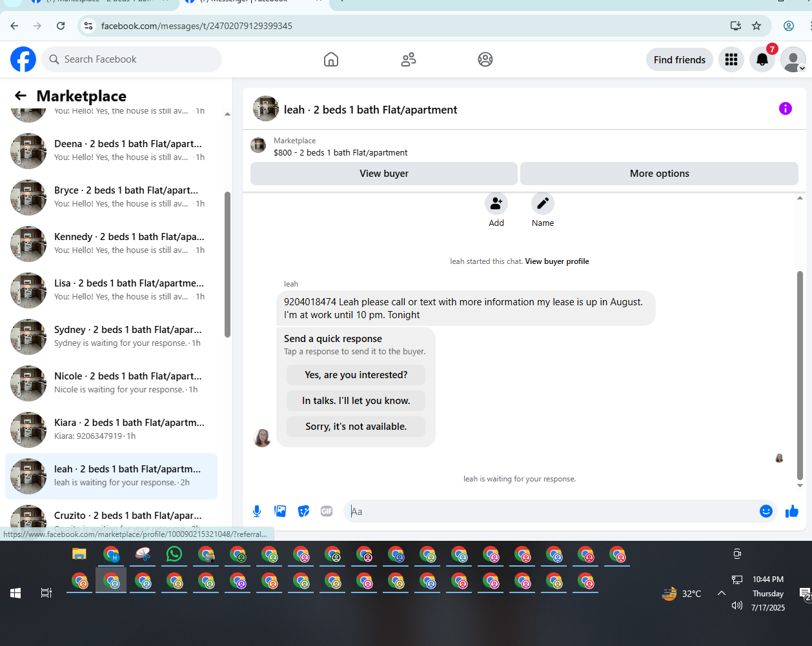The width and height of the screenshot is (812, 646).
Task: Click the browser address bar URL
Action: pos(197,26)
